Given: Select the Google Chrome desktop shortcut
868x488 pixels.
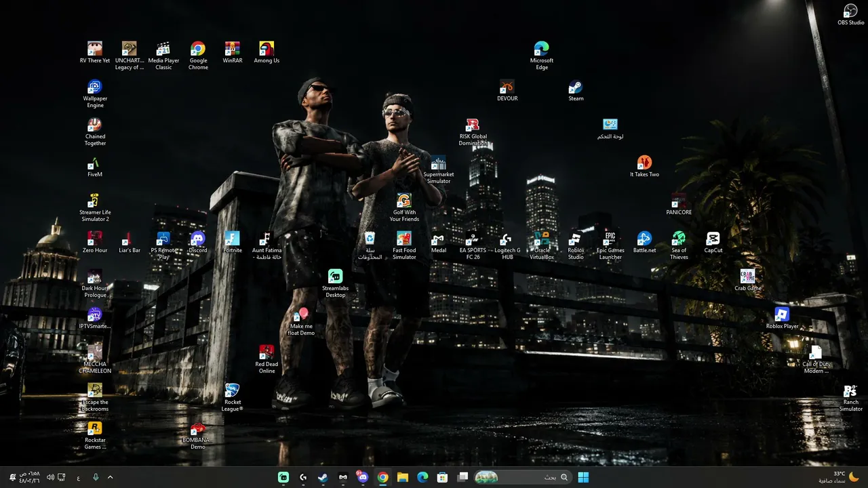Looking at the screenshot, I should [x=198, y=56].
